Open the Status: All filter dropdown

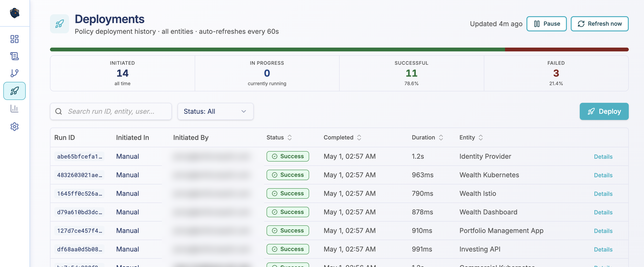click(216, 111)
